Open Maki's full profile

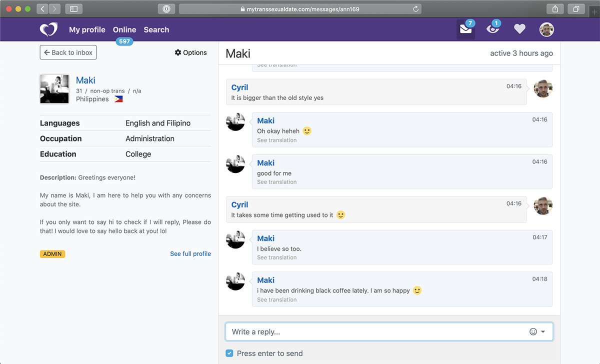(x=190, y=253)
